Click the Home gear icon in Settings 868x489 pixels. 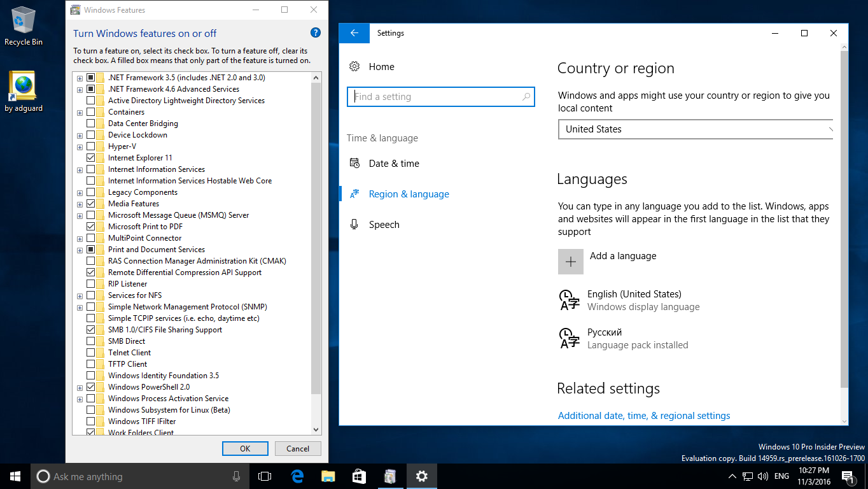coord(354,67)
